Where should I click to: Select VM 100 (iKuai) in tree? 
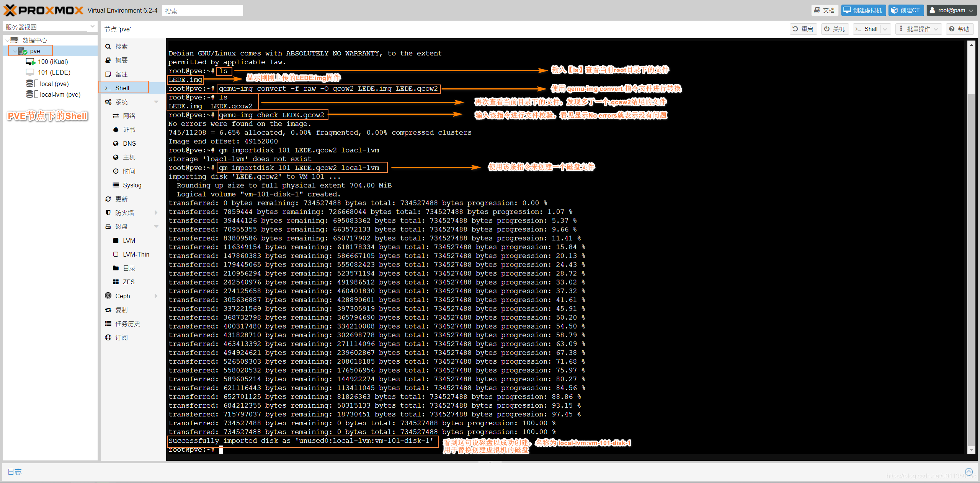pos(52,62)
